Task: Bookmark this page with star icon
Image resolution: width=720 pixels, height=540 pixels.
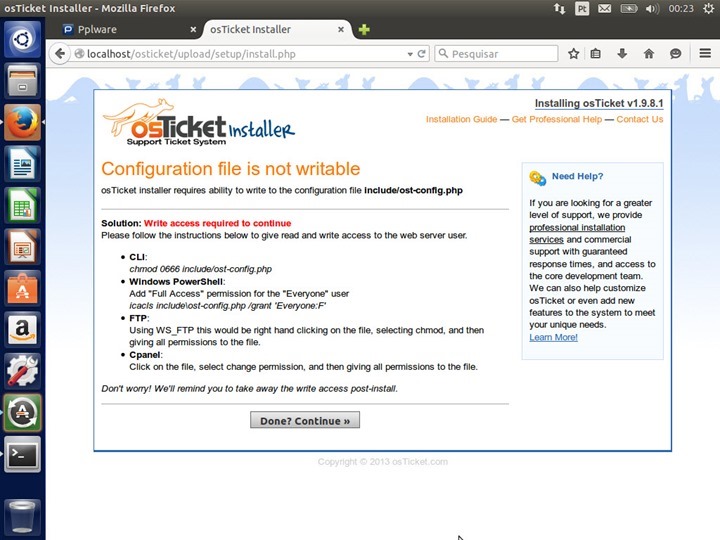Action: [x=574, y=54]
